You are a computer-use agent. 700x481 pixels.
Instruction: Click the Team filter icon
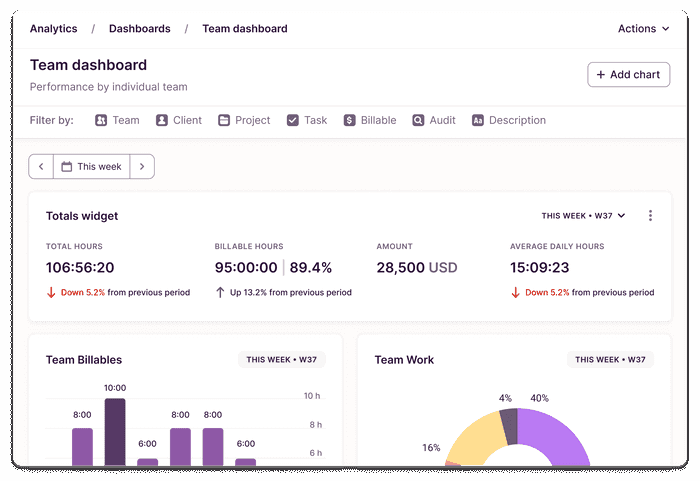tap(101, 120)
